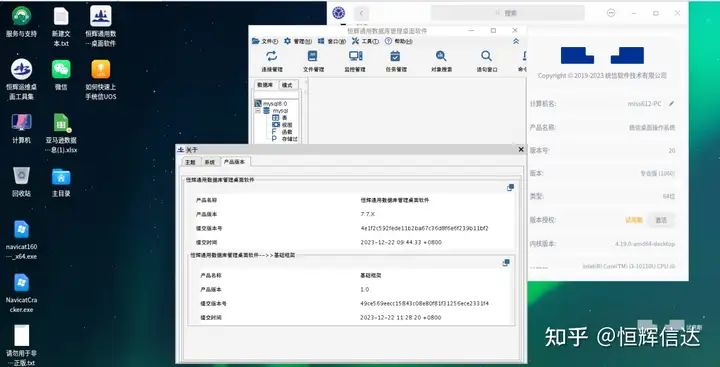
Task: Switch to the 数据库 tab
Action: click(x=266, y=85)
